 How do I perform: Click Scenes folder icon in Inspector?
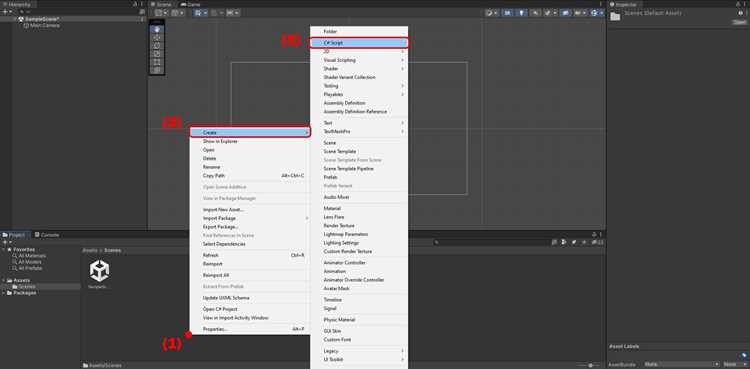point(615,16)
